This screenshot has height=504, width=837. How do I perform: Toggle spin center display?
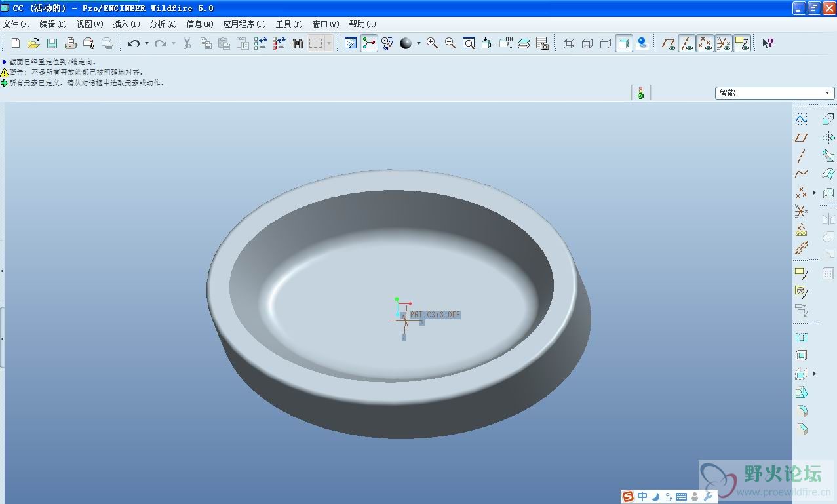(369, 43)
